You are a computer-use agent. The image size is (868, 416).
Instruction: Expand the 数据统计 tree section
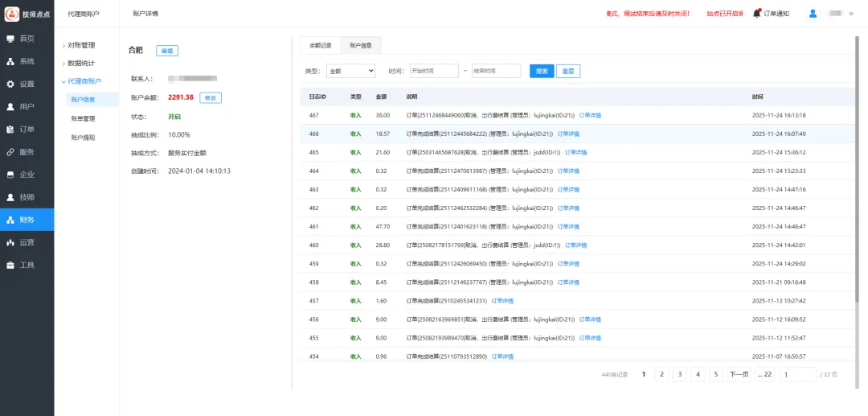click(x=79, y=63)
